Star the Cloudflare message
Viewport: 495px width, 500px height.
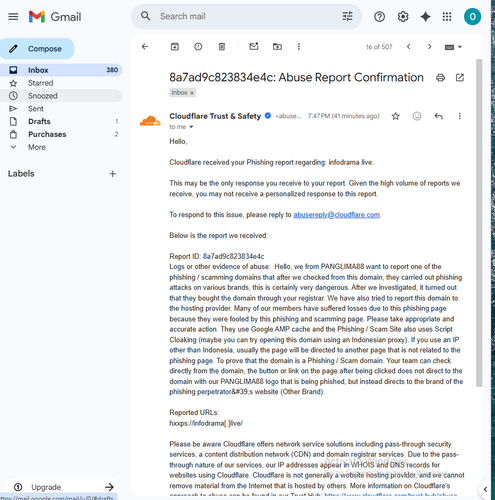(x=396, y=116)
